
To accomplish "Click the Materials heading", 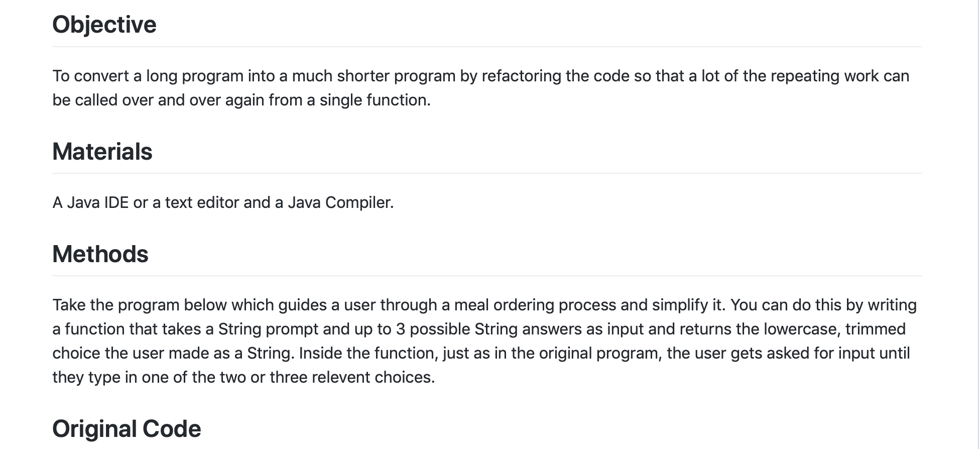I will (102, 151).
